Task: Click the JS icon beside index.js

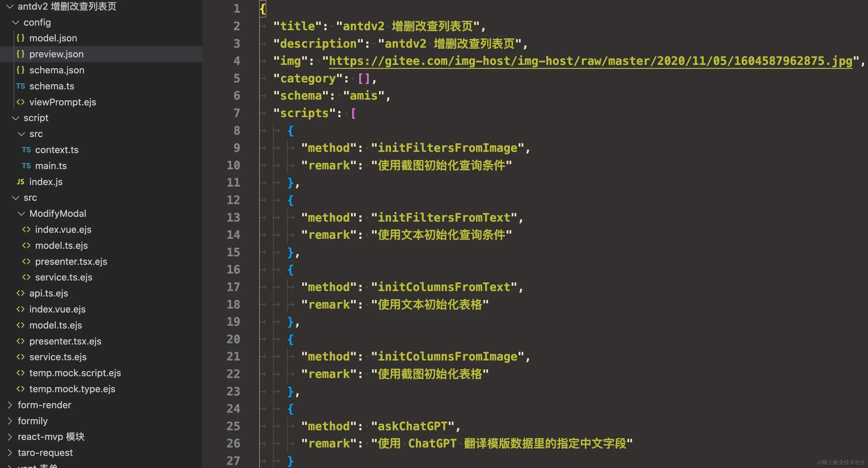Action: coord(20,182)
